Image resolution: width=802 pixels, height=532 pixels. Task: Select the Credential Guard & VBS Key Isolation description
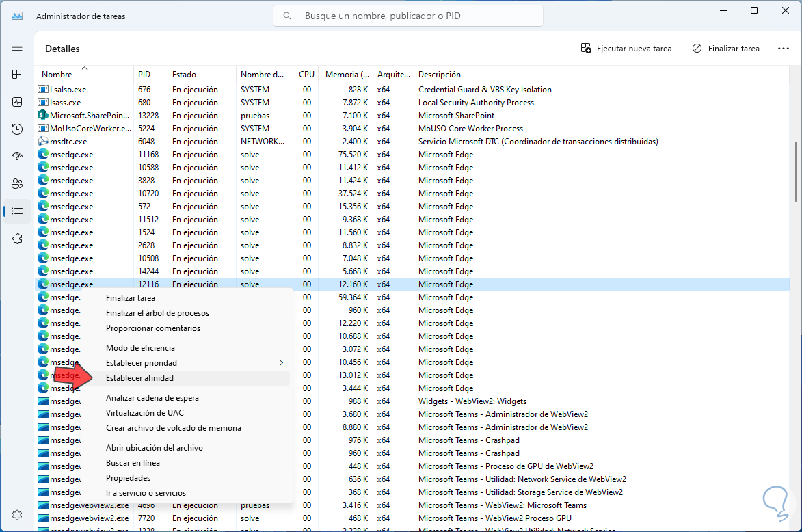click(x=485, y=89)
